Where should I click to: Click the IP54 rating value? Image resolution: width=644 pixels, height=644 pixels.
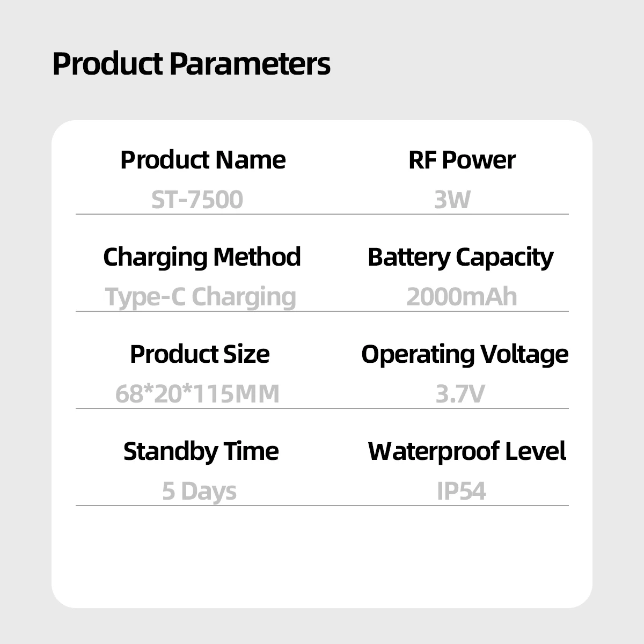(461, 491)
